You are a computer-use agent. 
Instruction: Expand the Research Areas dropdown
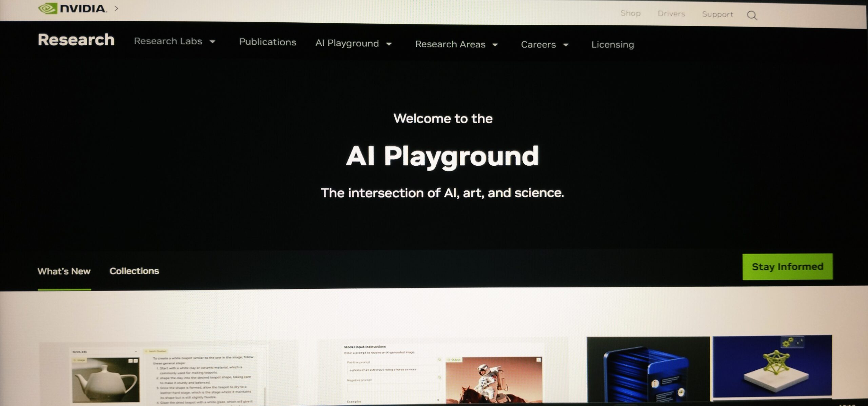tap(457, 44)
